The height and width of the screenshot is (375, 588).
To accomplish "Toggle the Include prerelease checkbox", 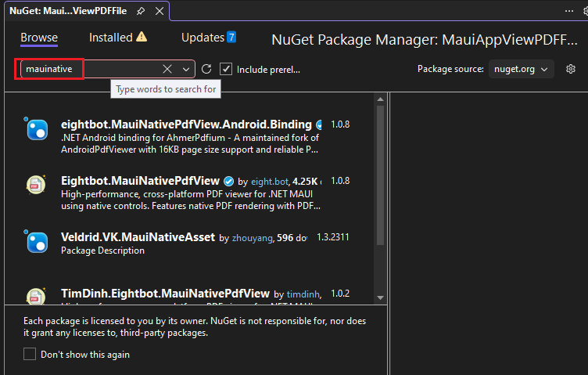I will pos(226,69).
